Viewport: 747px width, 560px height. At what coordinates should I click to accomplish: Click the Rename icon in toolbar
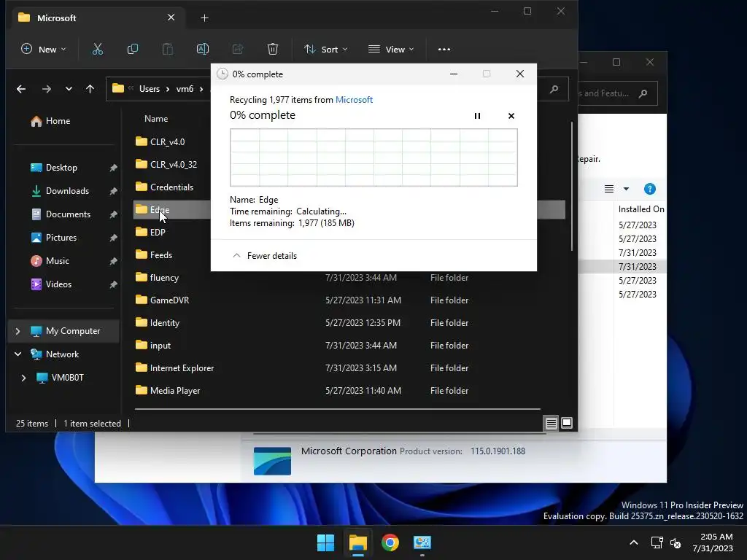(203, 49)
